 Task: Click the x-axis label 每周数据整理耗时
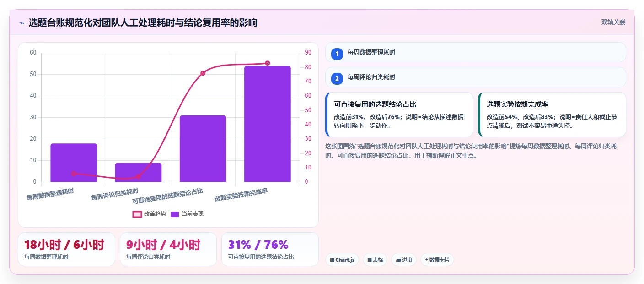point(50,194)
